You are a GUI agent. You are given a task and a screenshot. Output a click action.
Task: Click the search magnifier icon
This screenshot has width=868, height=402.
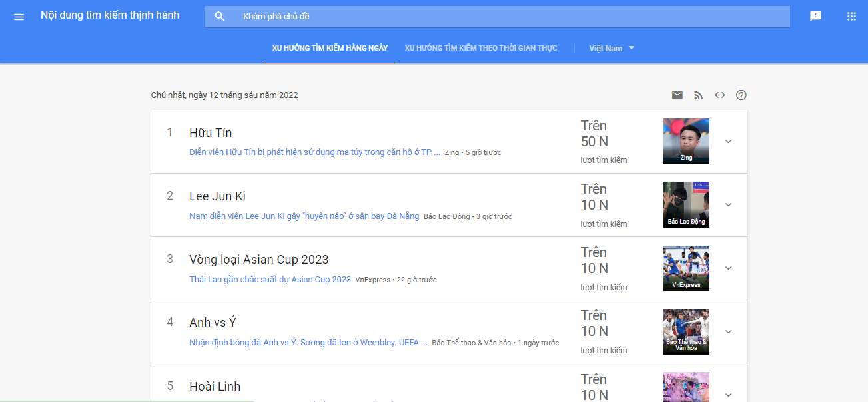tap(220, 15)
